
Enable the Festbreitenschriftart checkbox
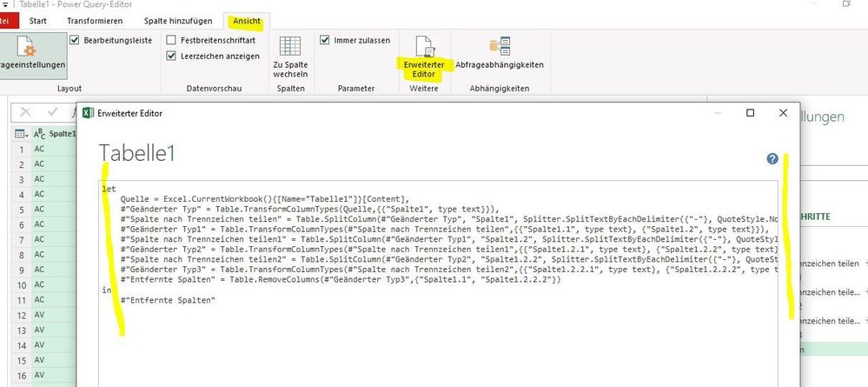(172, 41)
